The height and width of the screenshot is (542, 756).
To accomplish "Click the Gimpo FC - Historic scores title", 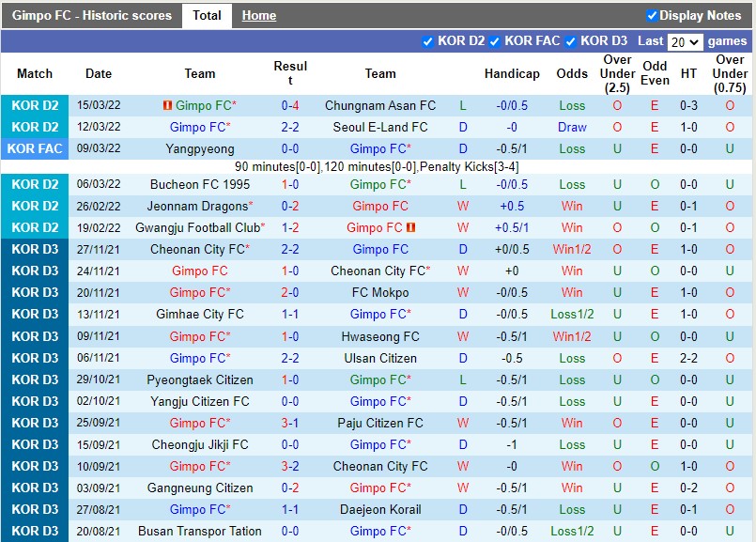I will tap(92, 15).
